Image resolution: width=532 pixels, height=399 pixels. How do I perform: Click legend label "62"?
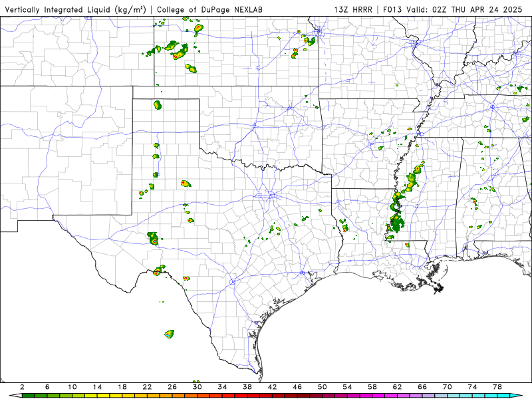tap(397, 387)
